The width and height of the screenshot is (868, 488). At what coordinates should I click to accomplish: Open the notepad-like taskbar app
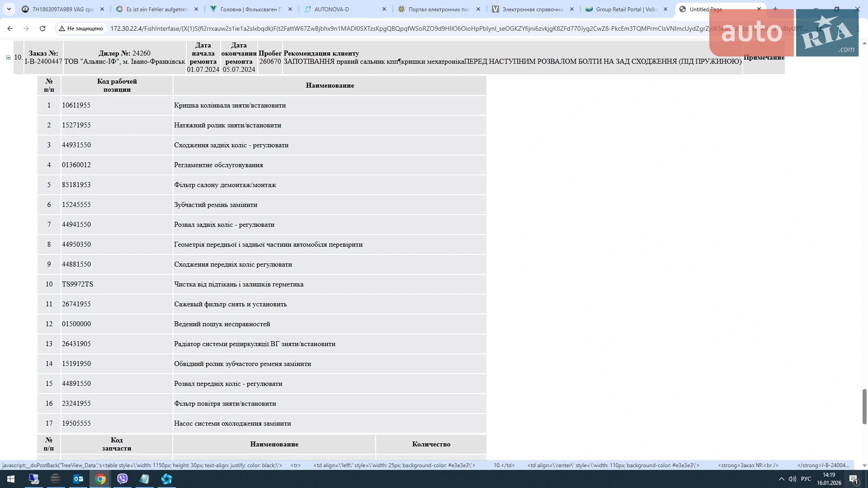click(x=145, y=479)
